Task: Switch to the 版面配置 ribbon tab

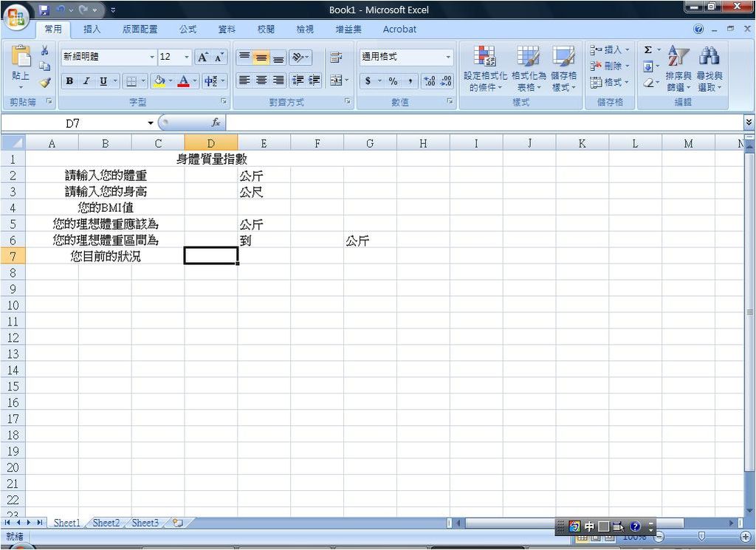Action: click(140, 30)
